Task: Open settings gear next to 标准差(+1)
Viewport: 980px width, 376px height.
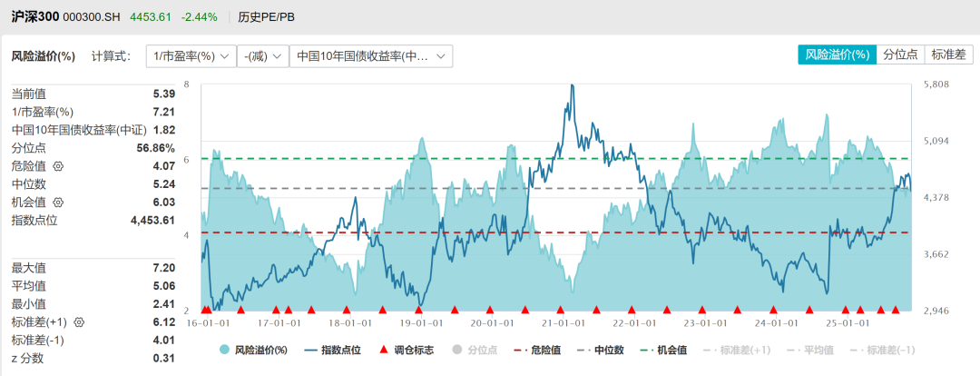Action: tap(79, 322)
